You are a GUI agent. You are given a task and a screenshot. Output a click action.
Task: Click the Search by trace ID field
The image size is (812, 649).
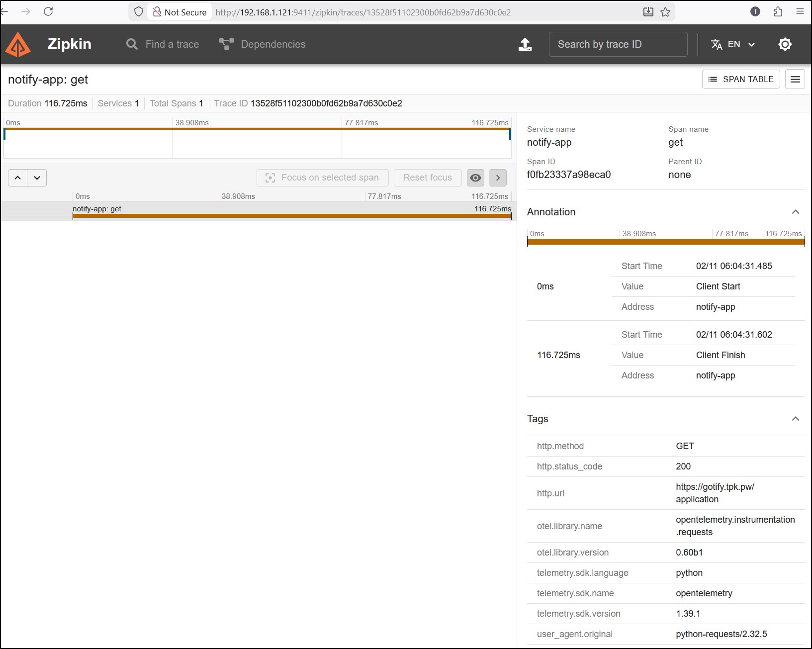[618, 44]
